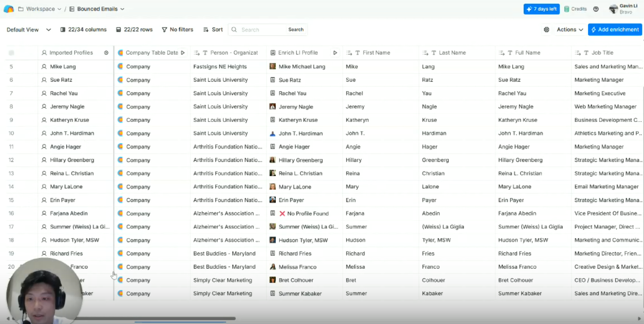Screen dimensions: 644x324
Task: Open the Credits page
Action: (x=575, y=9)
